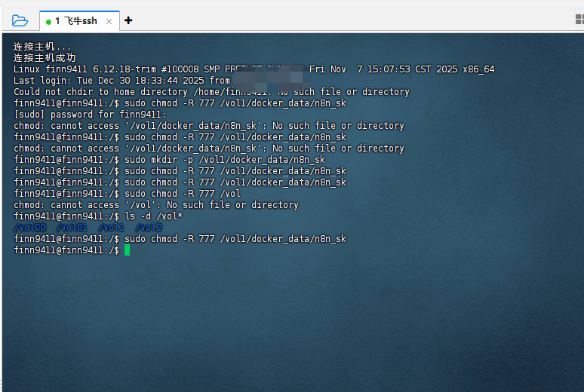Close the 飞牛ssh tab
Viewport: 584px width, 392px height.
click(x=109, y=22)
